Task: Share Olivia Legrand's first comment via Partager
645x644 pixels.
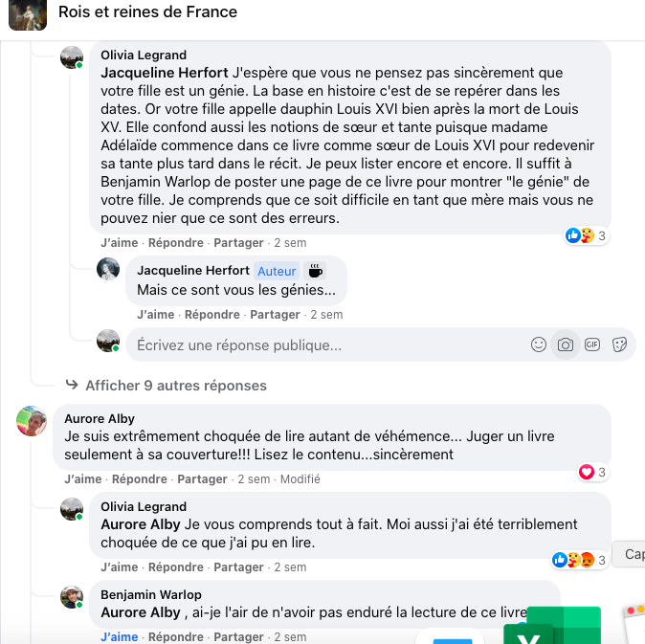Action: [238, 243]
